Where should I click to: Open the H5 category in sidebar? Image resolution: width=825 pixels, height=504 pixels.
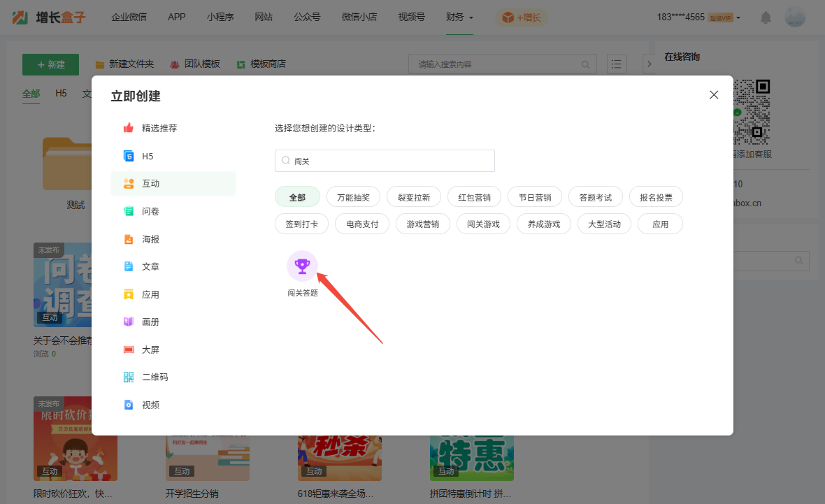(147, 156)
